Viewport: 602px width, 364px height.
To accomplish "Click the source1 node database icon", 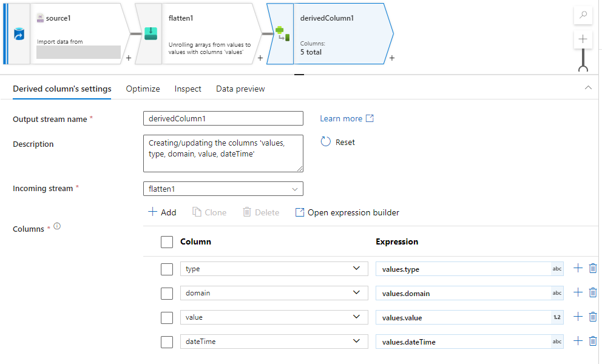I will point(19,36).
